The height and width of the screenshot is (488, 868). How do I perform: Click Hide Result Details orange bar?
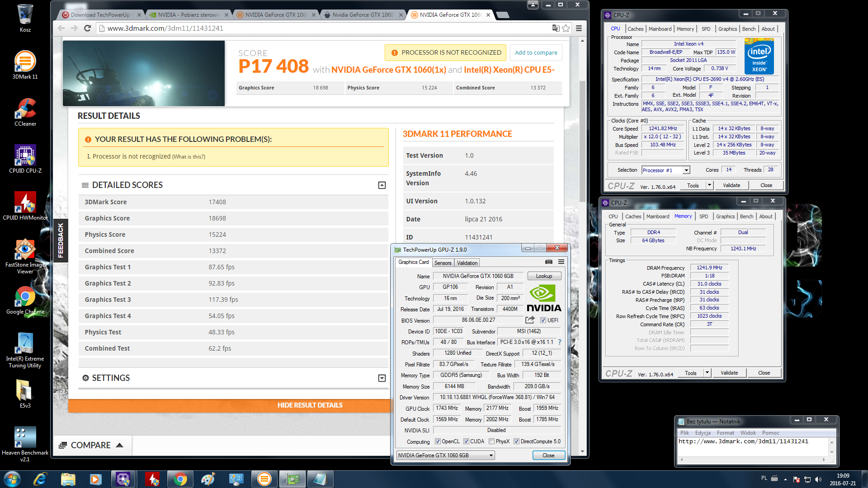(229, 405)
